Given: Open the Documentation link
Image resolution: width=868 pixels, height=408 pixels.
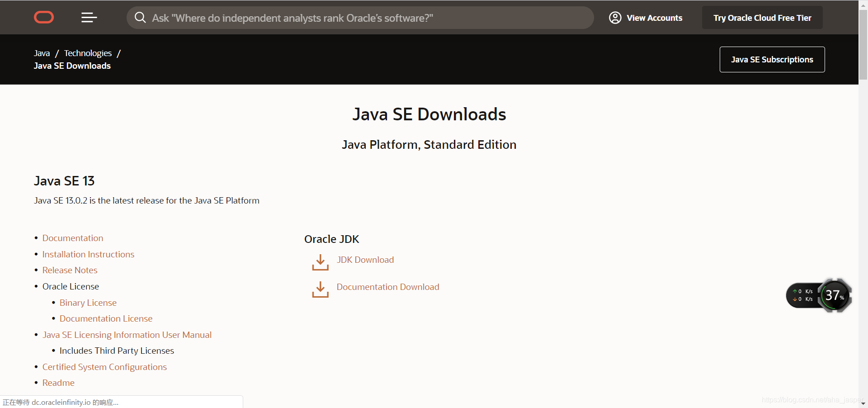Looking at the screenshot, I should point(73,238).
